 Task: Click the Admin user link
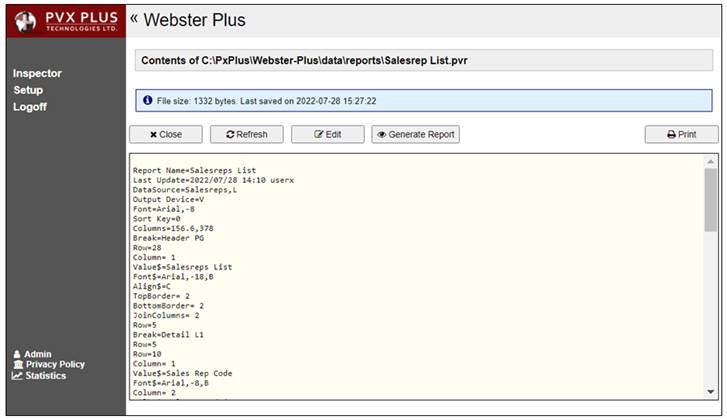(x=32, y=354)
